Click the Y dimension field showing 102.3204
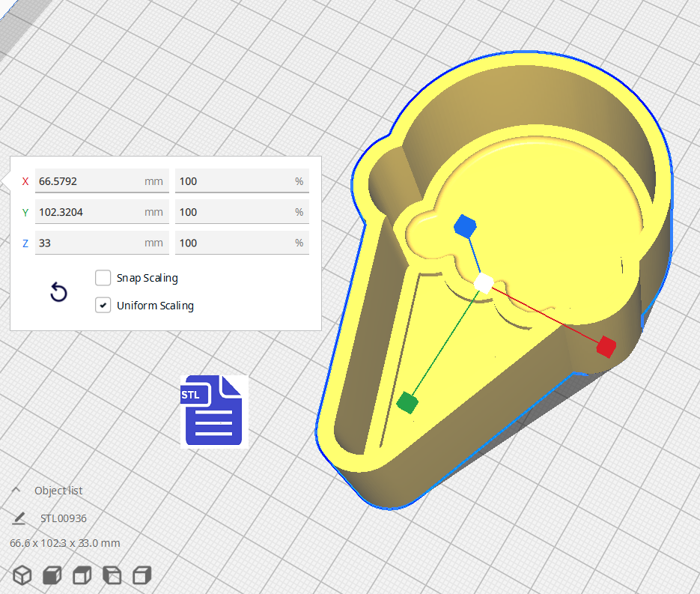Viewport: 700px width, 594px height. point(90,212)
